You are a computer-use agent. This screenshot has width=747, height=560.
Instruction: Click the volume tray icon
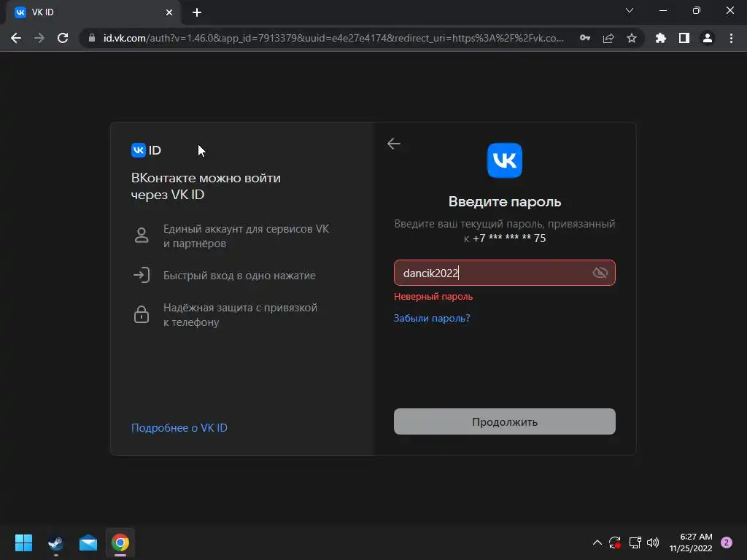tap(653, 542)
